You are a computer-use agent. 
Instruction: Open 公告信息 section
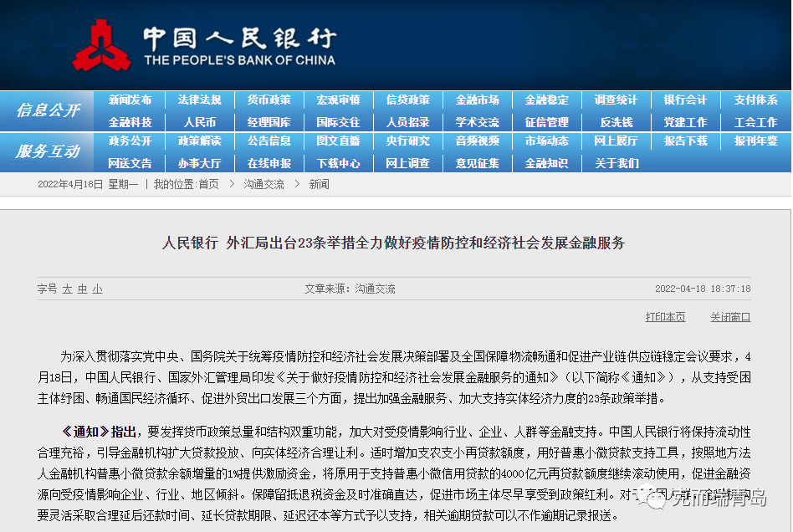pyautogui.click(x=269, y=141)
